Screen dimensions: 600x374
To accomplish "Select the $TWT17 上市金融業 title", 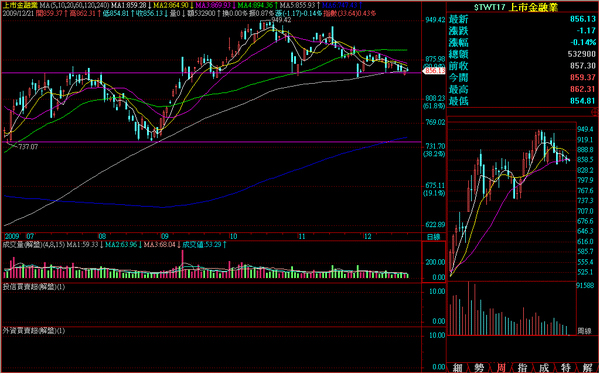I will [x=516, y=7].
